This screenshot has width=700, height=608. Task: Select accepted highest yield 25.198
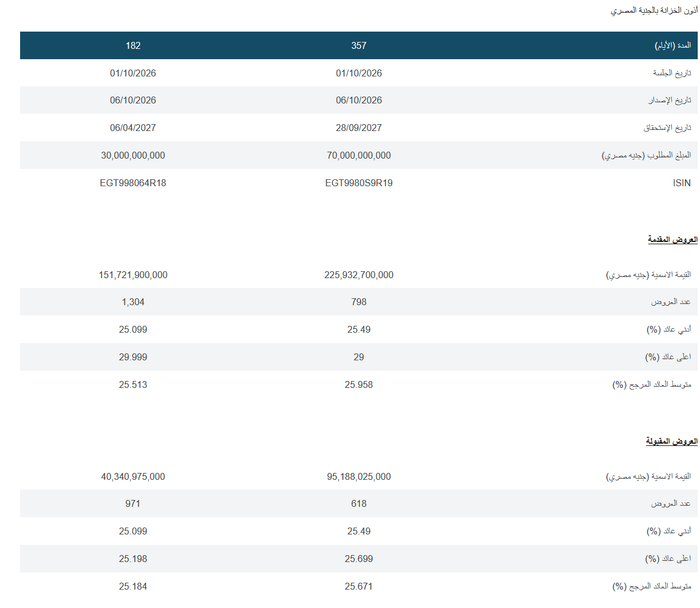pyautogui.click(x=133, y=559)
